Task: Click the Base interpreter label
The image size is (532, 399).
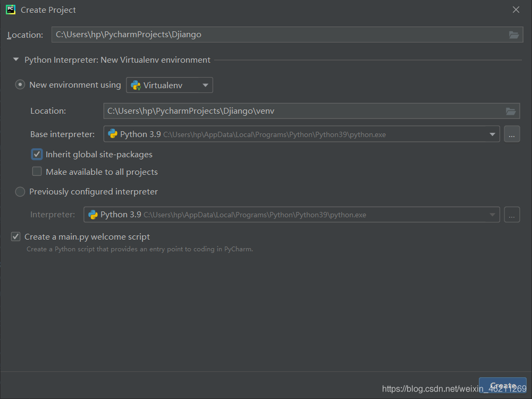Action: tap(62, 134)
